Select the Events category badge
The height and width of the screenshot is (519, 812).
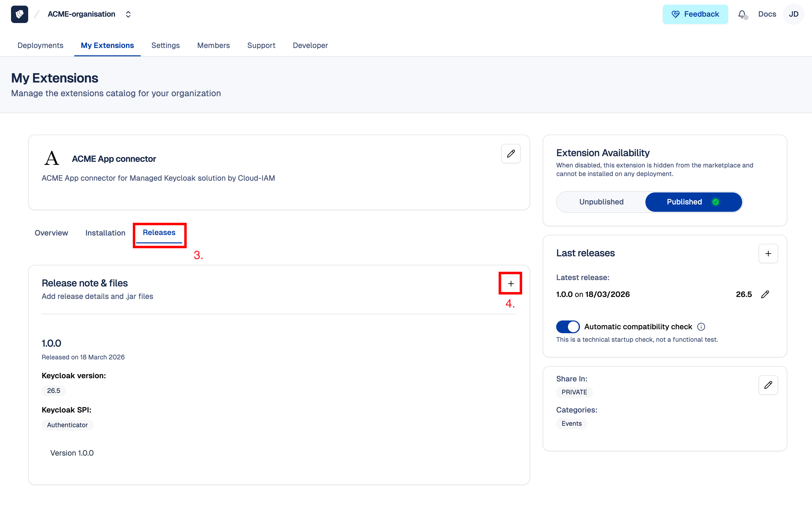pos(571,424)
